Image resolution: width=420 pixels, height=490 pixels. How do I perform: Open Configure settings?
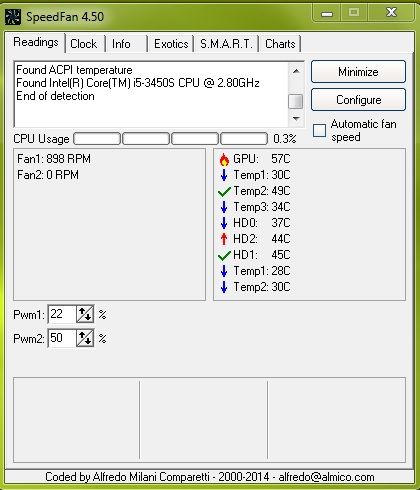(x=358, y=100)
